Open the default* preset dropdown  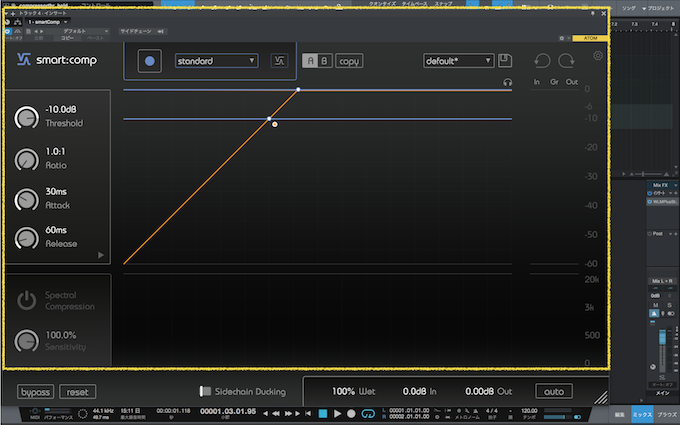tap(458, 61)
